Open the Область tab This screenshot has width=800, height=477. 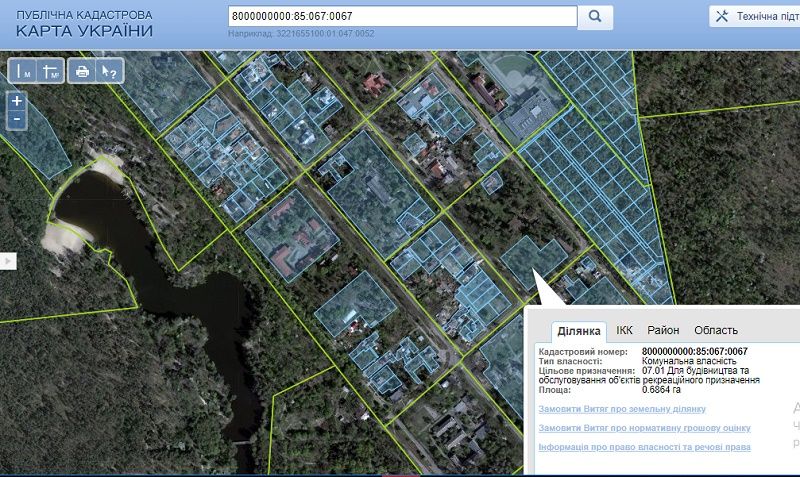716,330
